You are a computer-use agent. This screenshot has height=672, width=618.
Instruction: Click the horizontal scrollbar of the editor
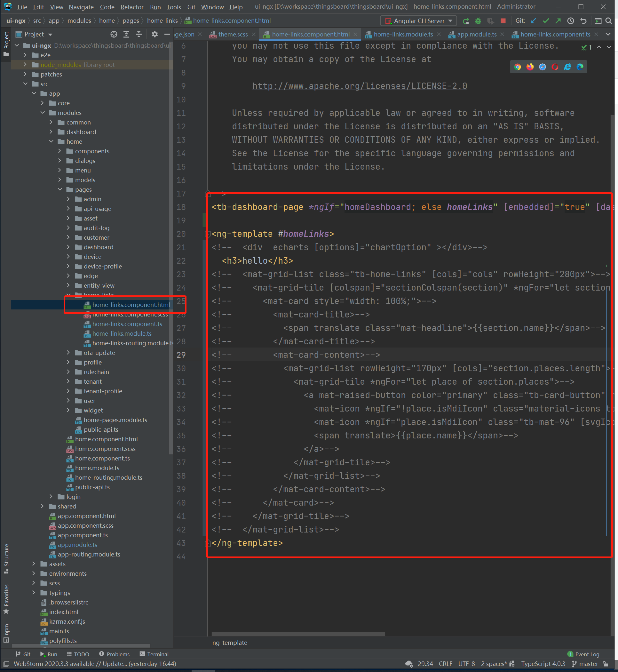[298, 634]
